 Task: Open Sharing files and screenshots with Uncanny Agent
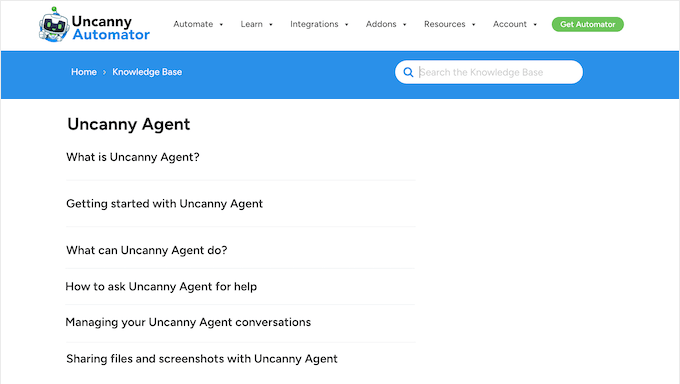pos(202,359)
